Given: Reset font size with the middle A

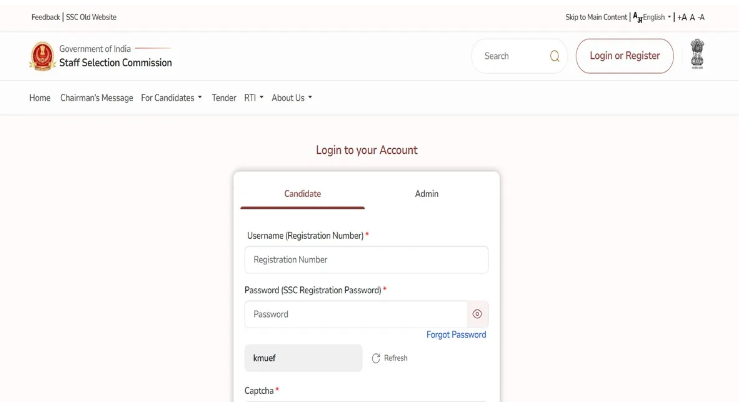Looking at the screenshot, I should click(x=692, y=17).
